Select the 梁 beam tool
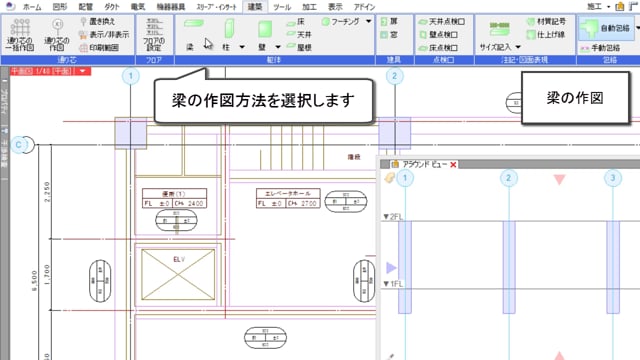This screenshot has height=360, width=640. pyautogui.click(x=193, y=34)
